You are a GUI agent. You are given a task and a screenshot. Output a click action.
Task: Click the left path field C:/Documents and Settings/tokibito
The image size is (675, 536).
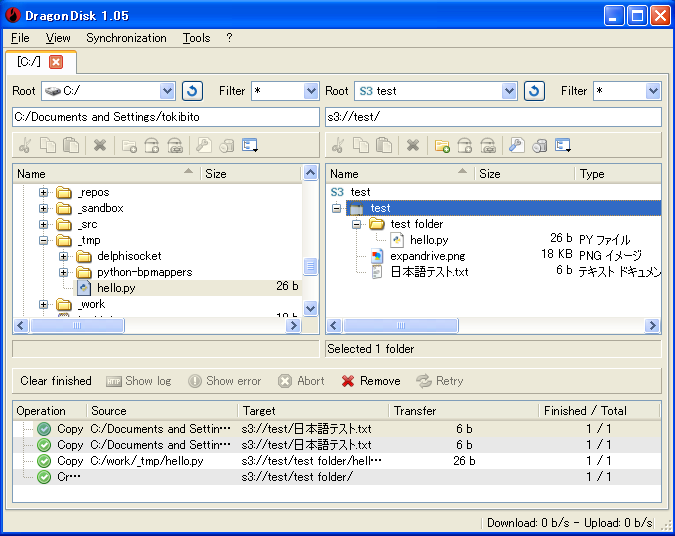click(x=166, y=117)
